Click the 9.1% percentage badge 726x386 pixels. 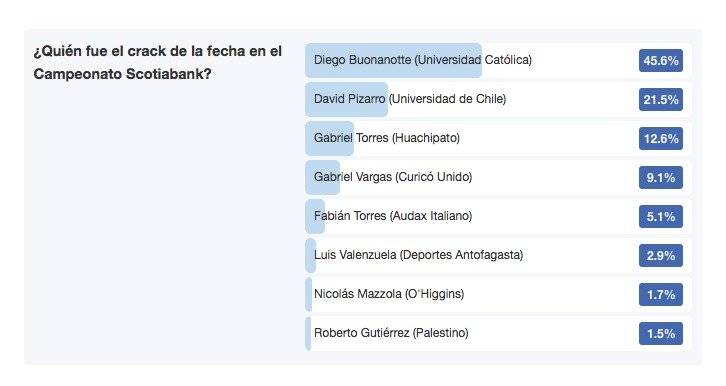(x=661, y=177)
